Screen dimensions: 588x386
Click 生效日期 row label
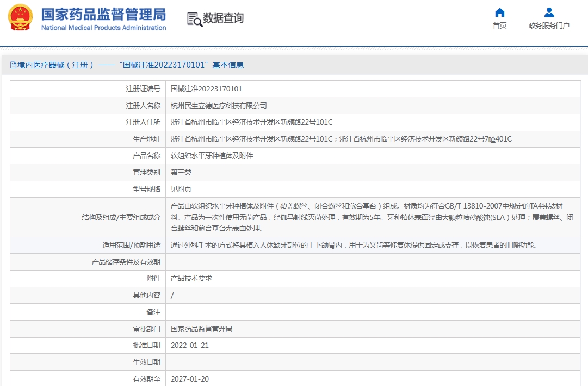tap(146, 363)
